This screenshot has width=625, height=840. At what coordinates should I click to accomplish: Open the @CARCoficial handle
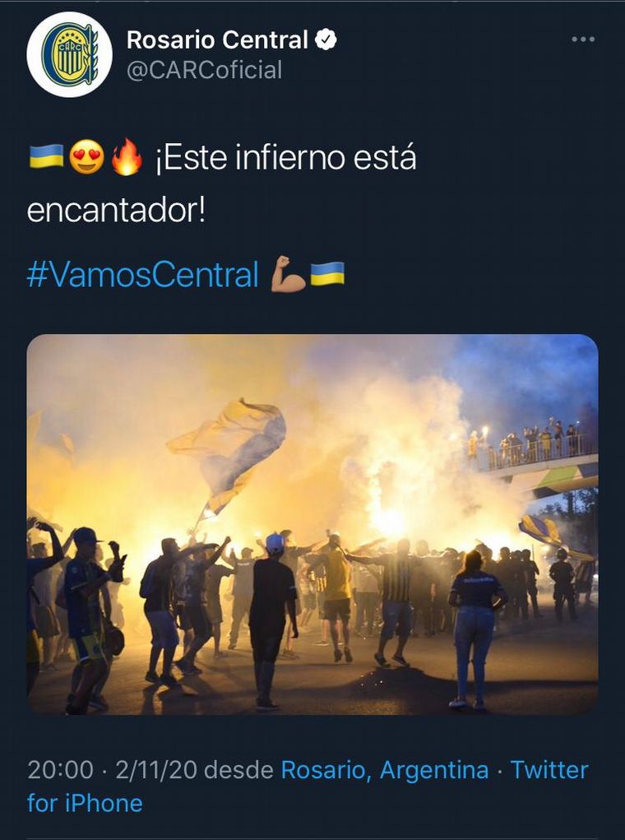click(204, 70)
